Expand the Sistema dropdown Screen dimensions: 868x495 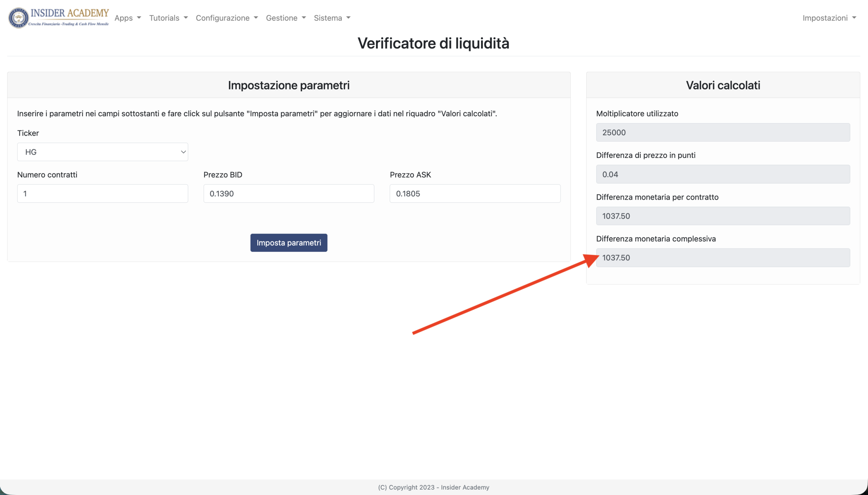[x=332, y=18]
